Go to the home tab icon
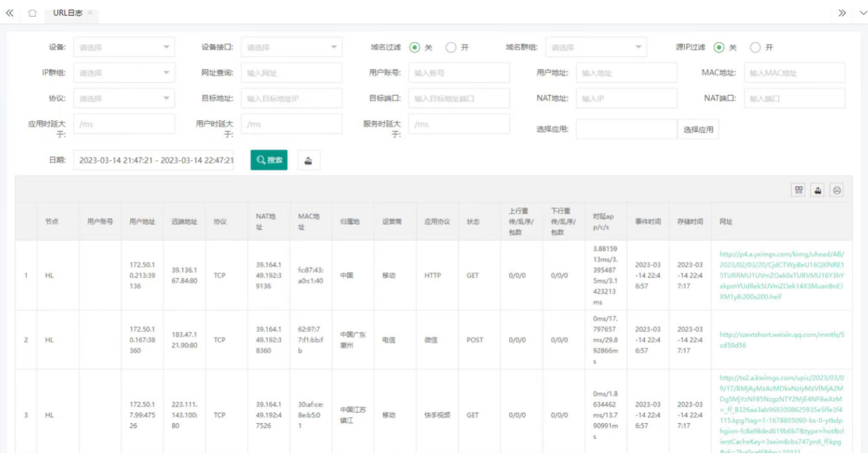Viewport: 868px width, 458px height. point(33,12)
